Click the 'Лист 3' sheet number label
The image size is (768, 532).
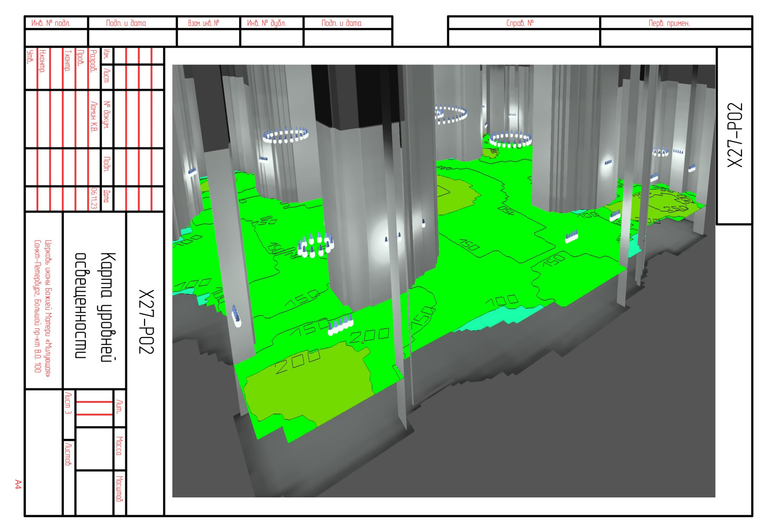pyautogui.click(x=68, y=403)
